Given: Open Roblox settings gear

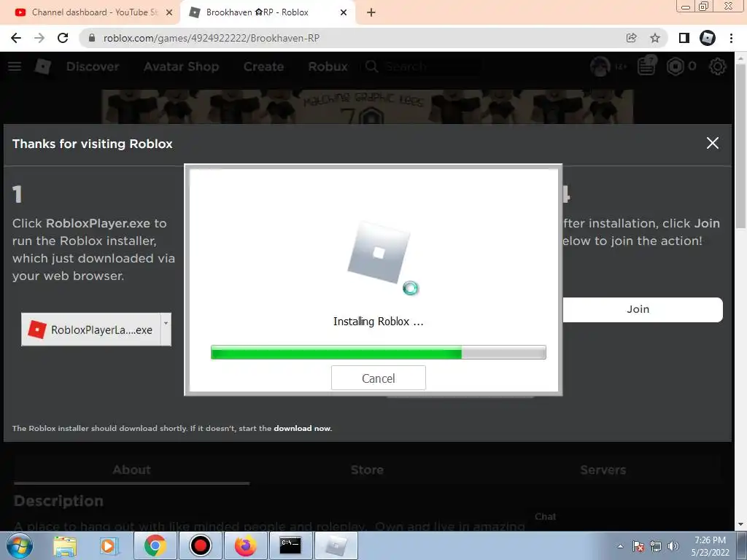Looking at the screenshot, I should 718,66.
